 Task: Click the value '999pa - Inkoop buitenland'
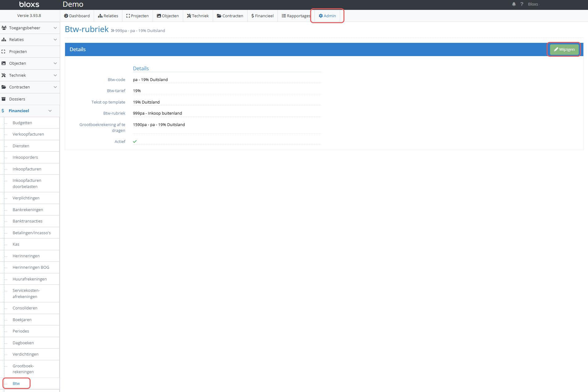point(157,113)
